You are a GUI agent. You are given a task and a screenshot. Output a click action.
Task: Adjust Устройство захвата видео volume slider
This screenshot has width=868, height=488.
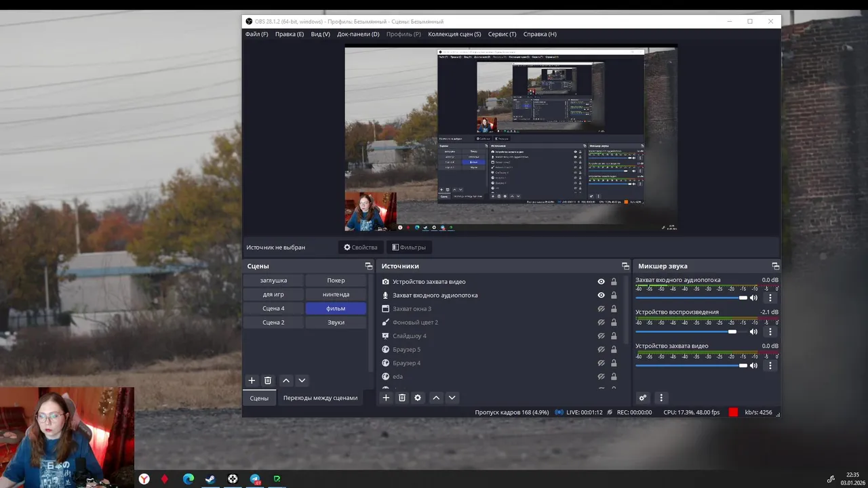tap(691, 366)
